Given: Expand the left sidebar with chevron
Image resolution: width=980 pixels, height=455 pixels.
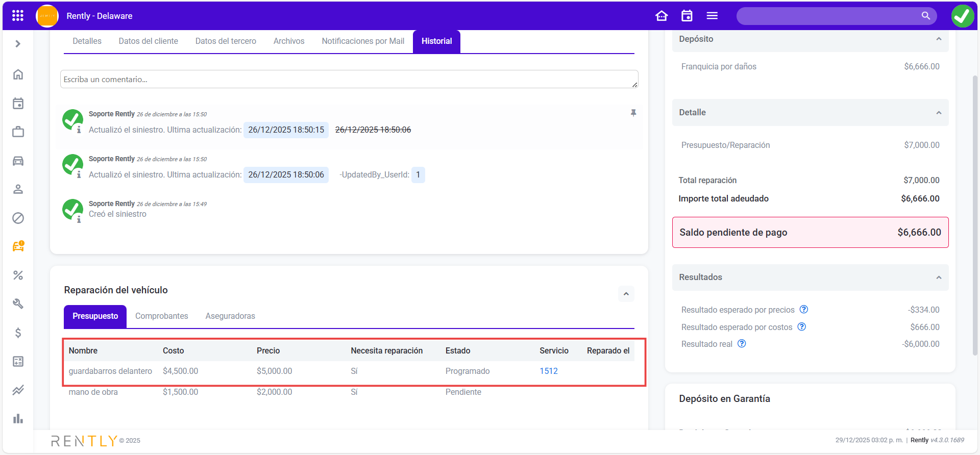Looking at the screenshot, I should tap(18, 44).
